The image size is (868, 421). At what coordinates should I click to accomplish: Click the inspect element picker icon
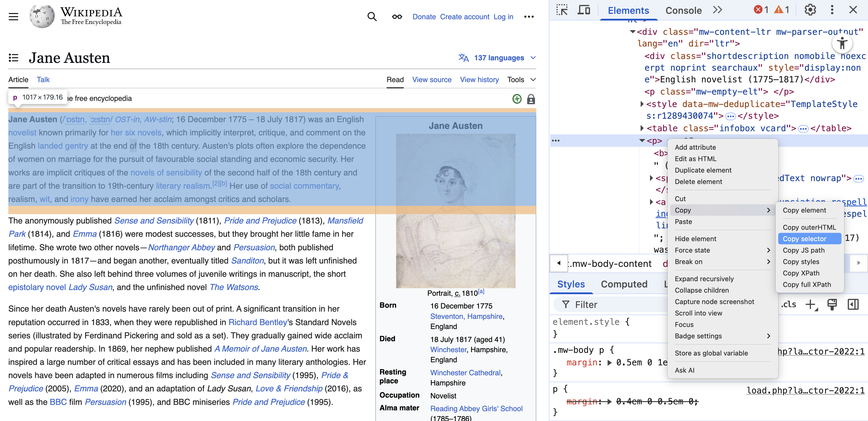click(562, 10)
